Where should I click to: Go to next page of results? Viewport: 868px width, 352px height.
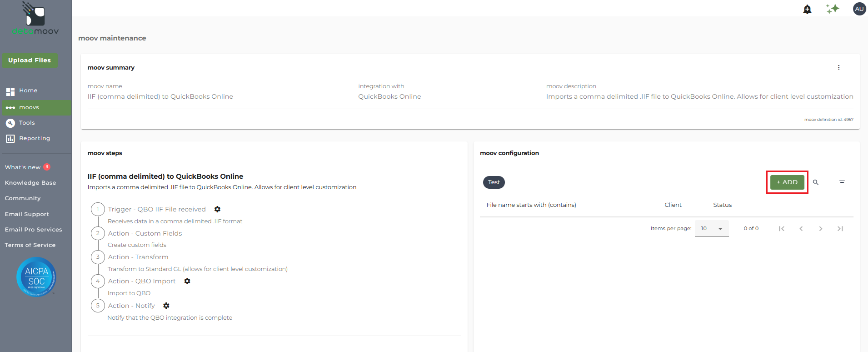[820, 229]
